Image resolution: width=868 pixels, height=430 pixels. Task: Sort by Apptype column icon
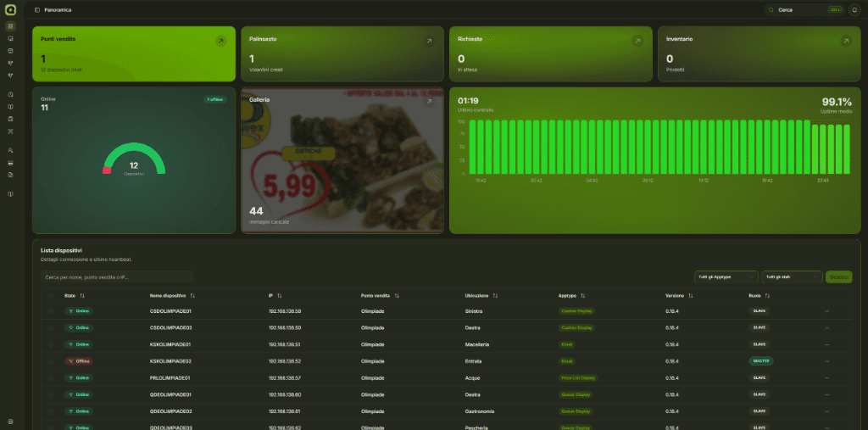pyautogui.click(x=583, y=296)
